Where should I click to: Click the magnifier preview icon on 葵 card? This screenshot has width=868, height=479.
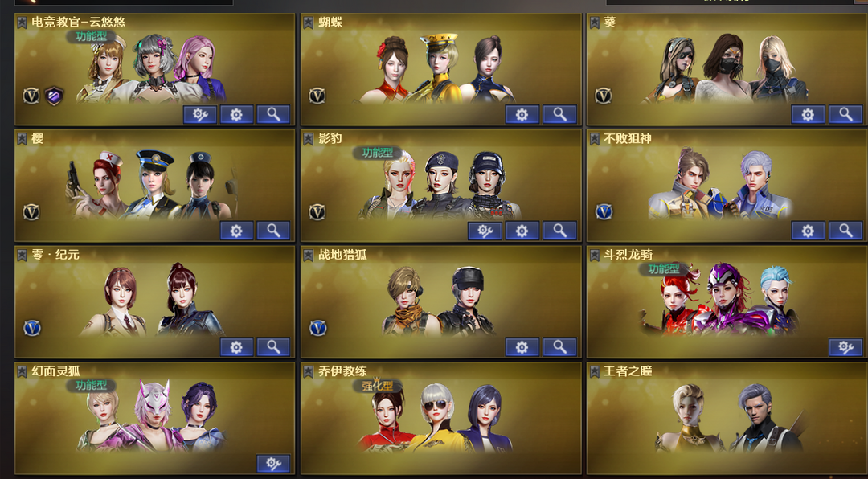pos(845,115)
